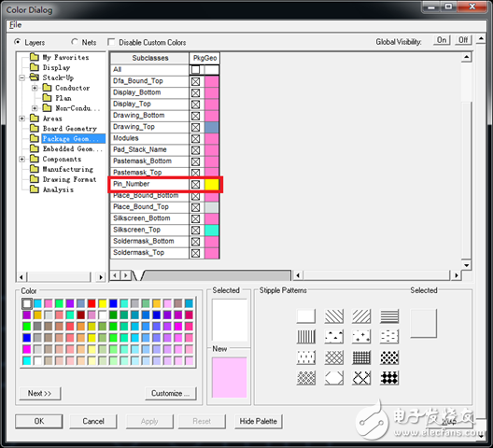Screen dimensions: 493x448
Task: Select the Analysis folder in tree
Action: click(58, 189)
